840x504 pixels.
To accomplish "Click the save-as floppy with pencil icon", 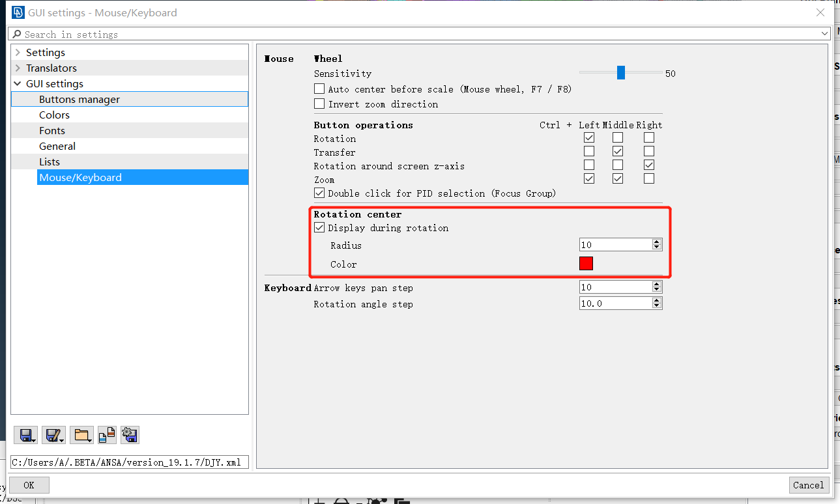I will 52,435.
